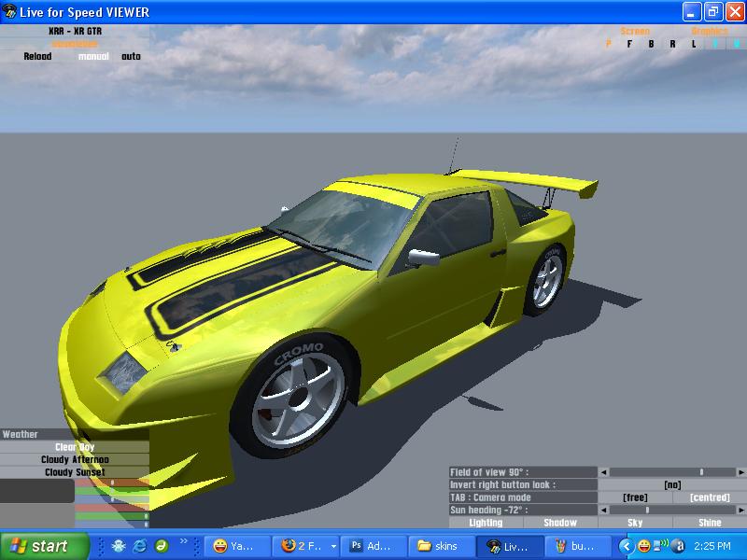The width and height of the screenshot is (747, 560).
Task: Switch to Live for Speed taskbar item
Action: [x=509, y=546]
